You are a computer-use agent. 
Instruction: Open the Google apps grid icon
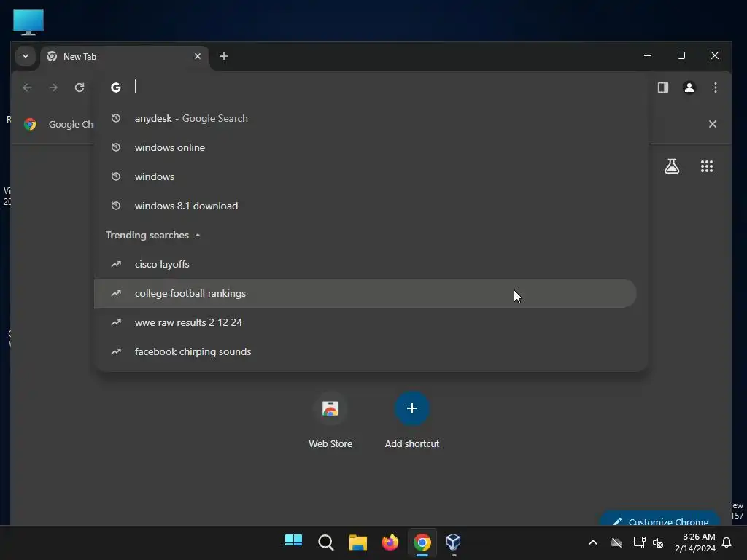tap(707, 166)
